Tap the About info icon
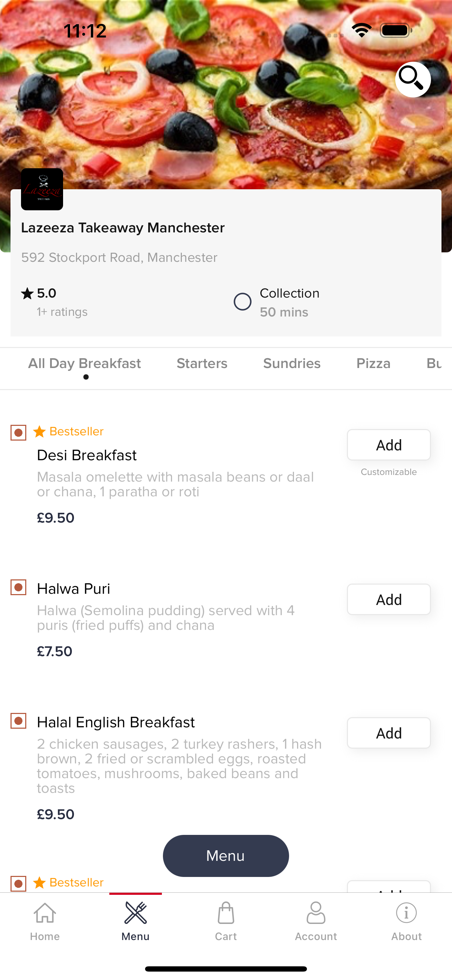Viewport: 452px width, 980px height. coord(406,913)
